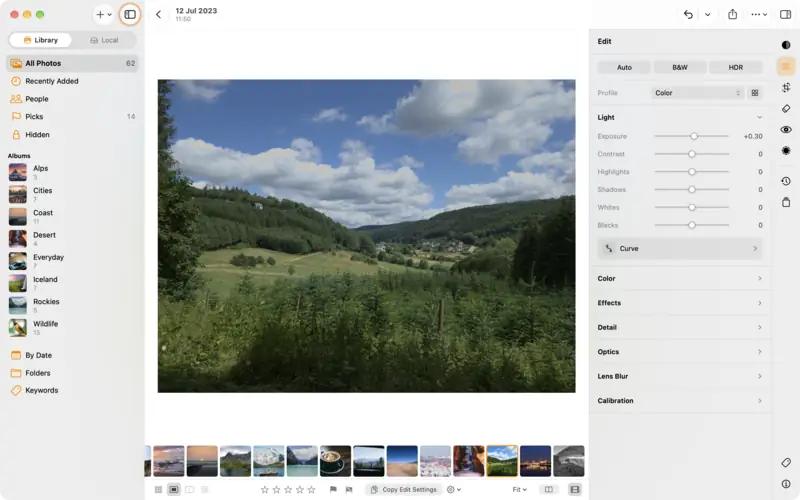The width and height of the screenshot is (800, 500).
Task: Toggle the right panel visibility
Action: 786,14
